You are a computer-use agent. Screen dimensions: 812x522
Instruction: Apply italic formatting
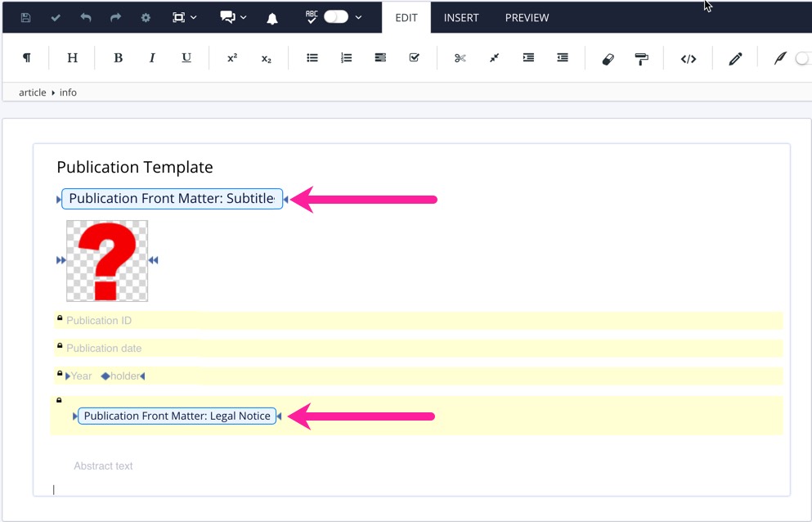152,57
